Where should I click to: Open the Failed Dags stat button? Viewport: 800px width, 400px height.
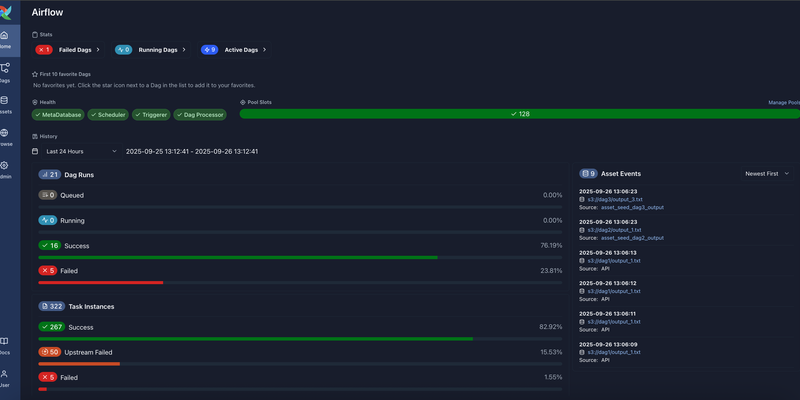coord(68,49)
